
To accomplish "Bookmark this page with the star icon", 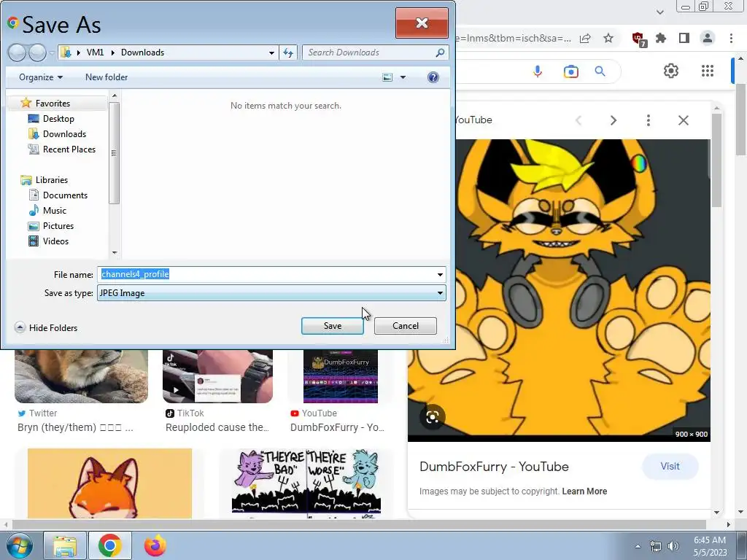I will pos(608,38).
